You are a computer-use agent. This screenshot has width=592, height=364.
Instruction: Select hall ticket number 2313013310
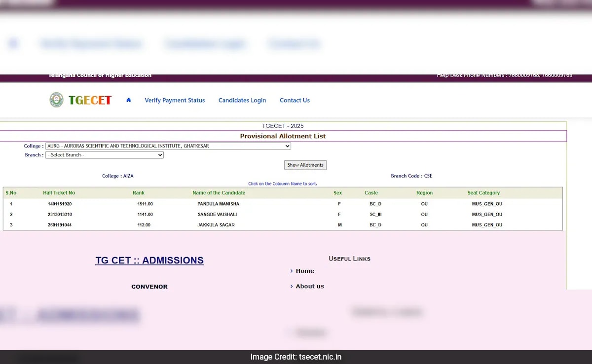pyautogui.click(x=60, y=215)
